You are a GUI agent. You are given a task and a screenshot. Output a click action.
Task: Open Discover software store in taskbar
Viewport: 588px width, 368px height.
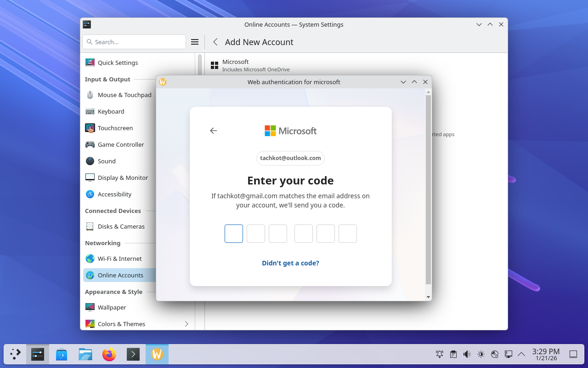point(62,354)
